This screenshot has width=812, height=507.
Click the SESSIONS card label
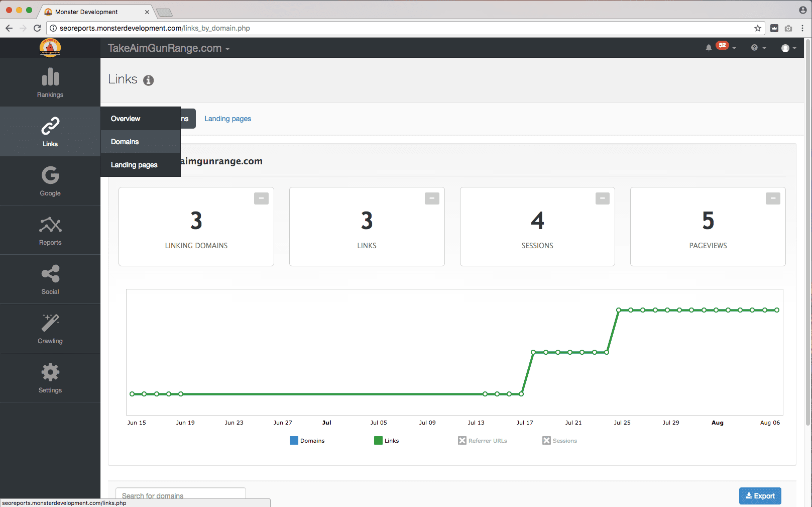point(537,246)
